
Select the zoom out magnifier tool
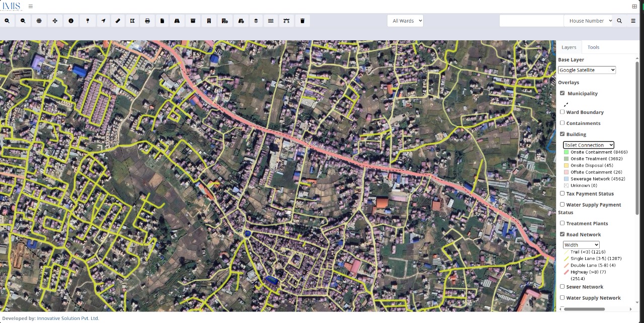point(23,21)
